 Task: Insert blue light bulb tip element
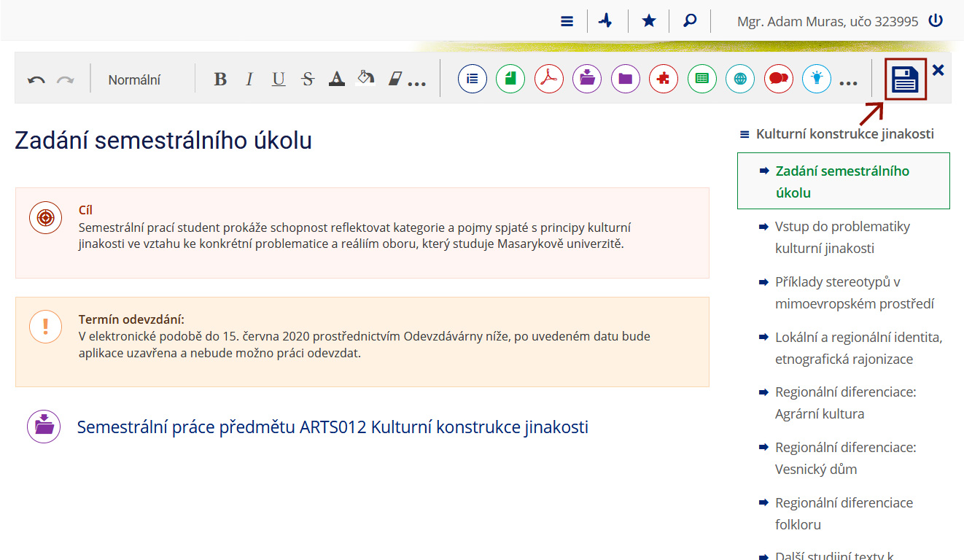pos(817,79)
